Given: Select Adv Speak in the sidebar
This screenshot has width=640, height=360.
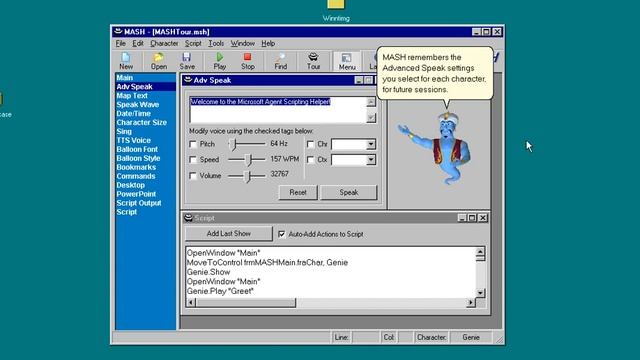Looking at the screenshot, I should (x=146, y=87).
